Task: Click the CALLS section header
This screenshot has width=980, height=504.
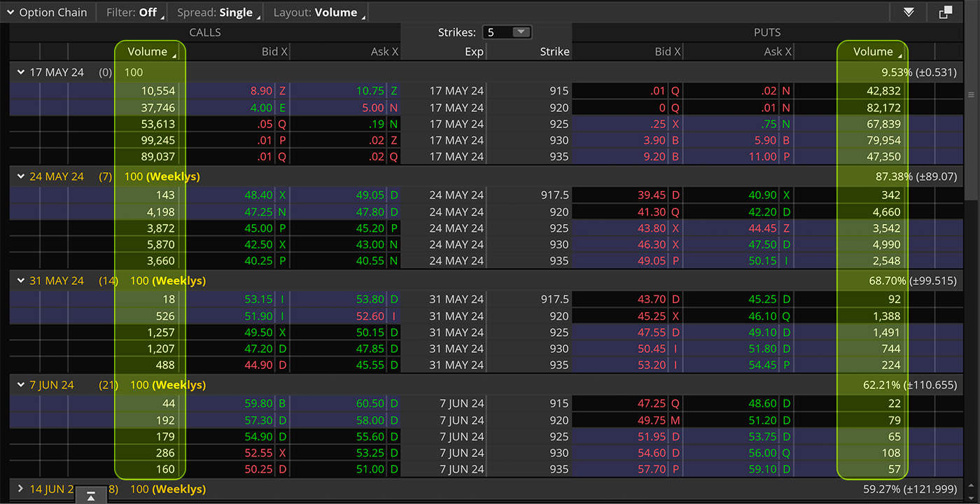Action: (205, 32)
